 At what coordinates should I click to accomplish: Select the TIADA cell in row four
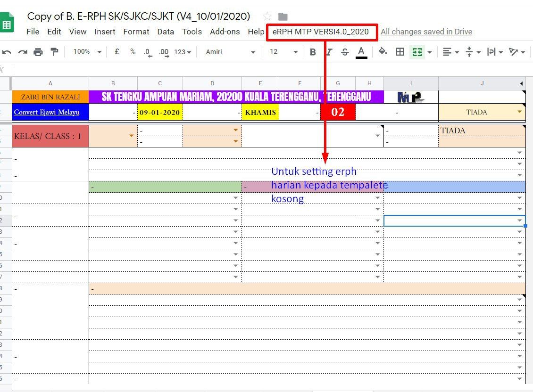482,131
